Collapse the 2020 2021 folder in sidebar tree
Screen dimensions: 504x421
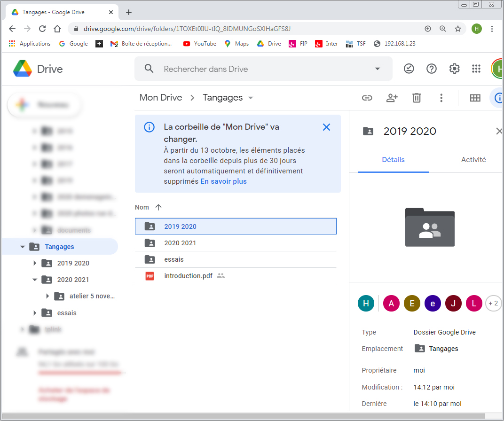pyautogui.click(x=35, y=280)
